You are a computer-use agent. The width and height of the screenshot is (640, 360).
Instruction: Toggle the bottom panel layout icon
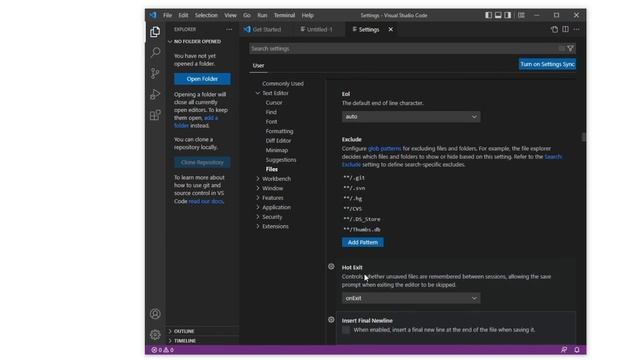pyautogui.click(x=498, y=15)
